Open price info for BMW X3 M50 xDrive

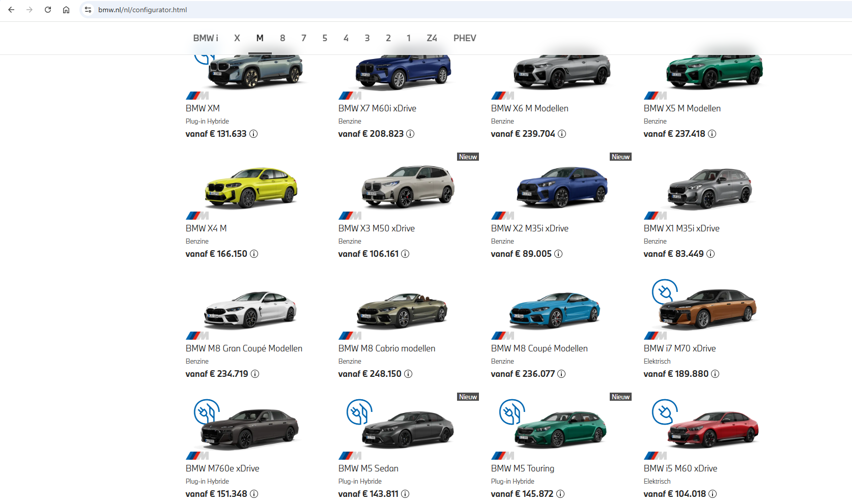(x=405, y=254)
